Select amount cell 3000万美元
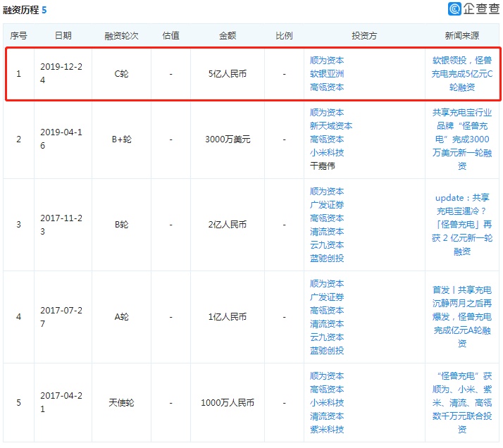 point(228,139)
